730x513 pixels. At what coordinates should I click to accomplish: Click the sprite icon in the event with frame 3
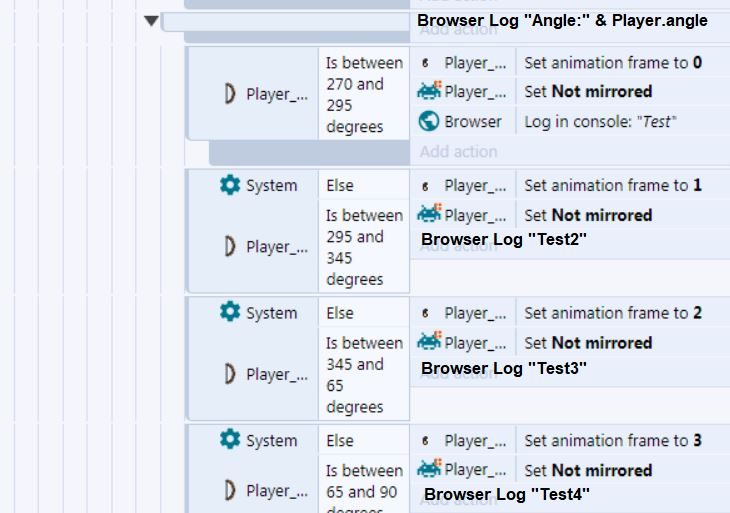[429, 469]
